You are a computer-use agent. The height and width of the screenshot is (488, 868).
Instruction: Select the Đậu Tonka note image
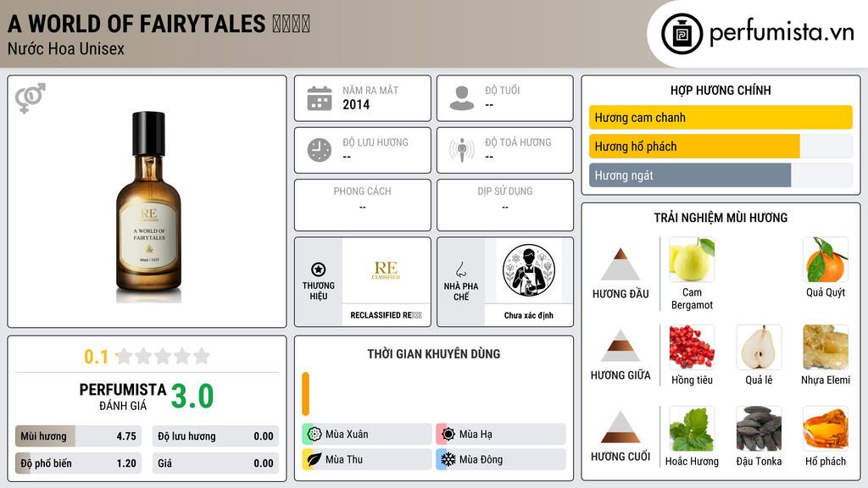[x=759, y=428]
